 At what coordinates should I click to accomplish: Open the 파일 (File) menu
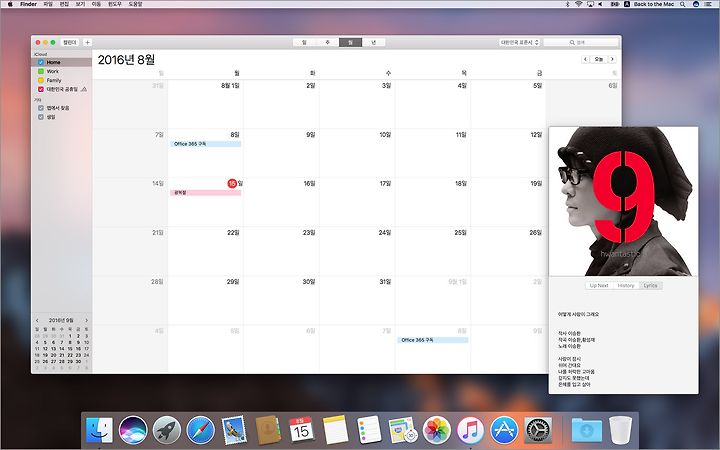click(48, 4)
